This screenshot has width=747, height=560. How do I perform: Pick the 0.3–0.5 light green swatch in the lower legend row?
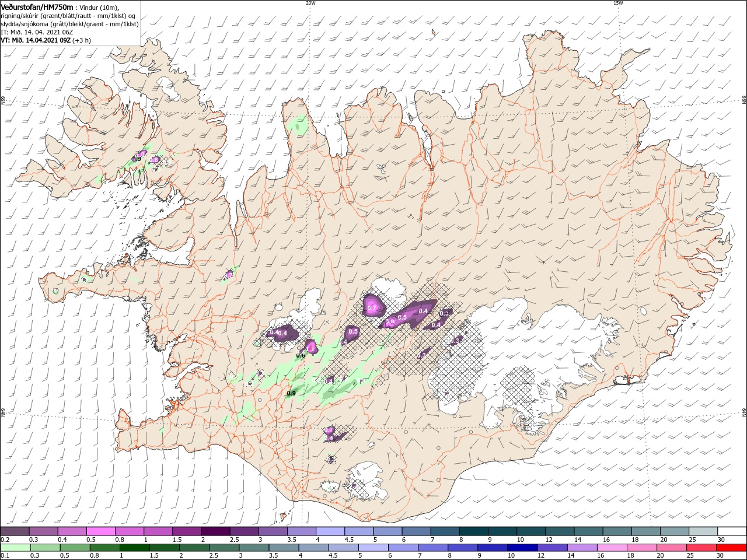point(44,548)
